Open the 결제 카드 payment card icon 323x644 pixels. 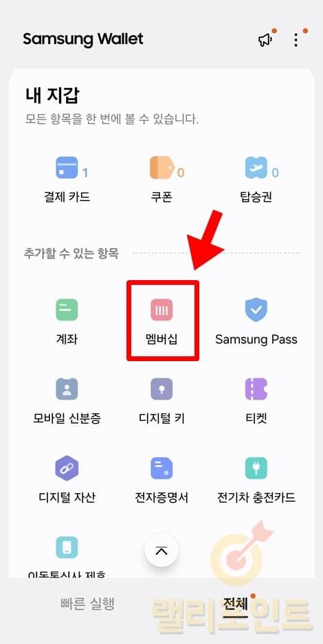(x=67, y=168)
